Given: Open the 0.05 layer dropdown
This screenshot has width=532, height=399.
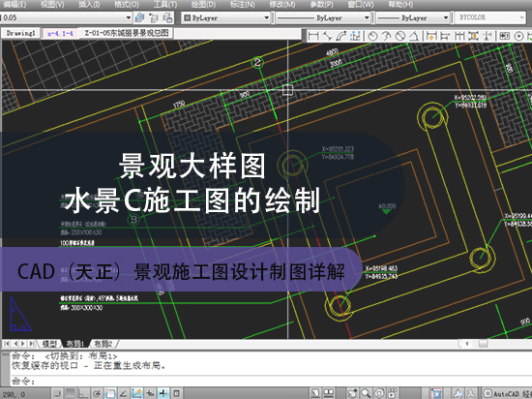Looking at the screenshot, I should coord(66,17).
